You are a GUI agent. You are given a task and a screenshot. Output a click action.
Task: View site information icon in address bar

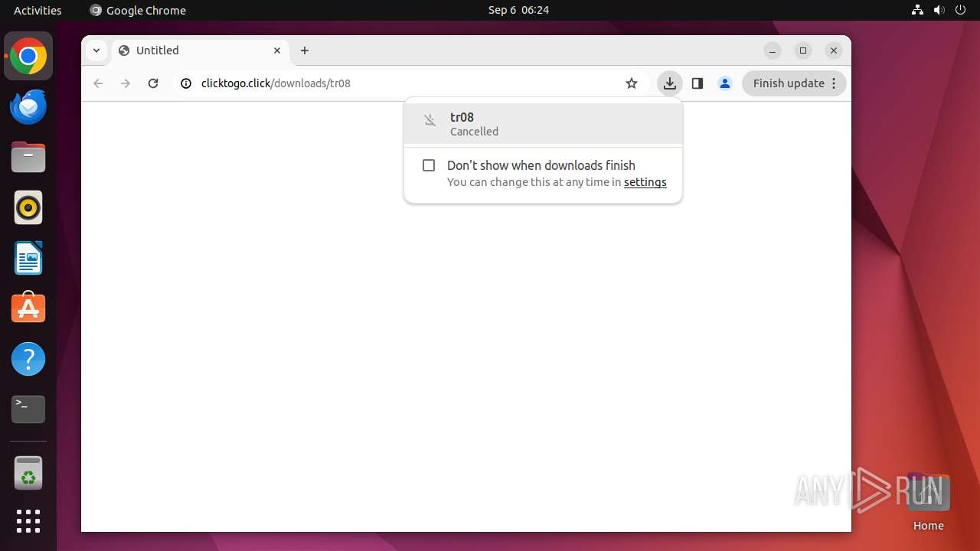point(186,83)
